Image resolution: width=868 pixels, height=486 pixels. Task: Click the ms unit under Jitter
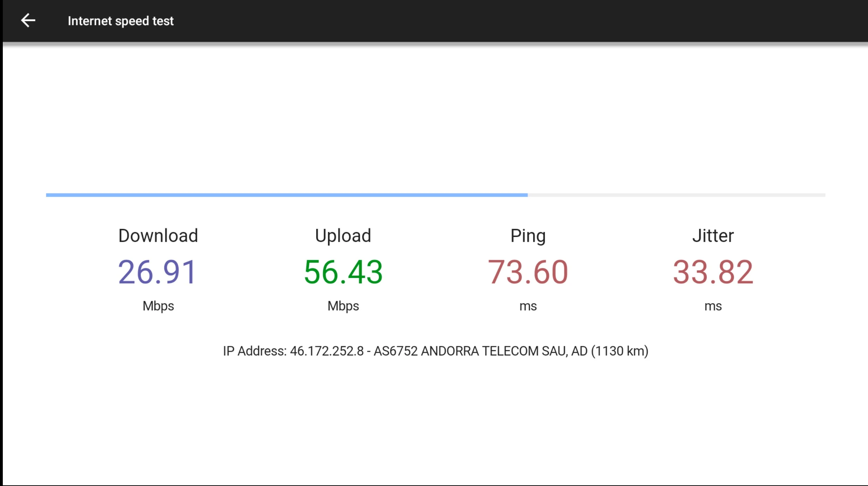pyautogui.click(x=713, y=307)
